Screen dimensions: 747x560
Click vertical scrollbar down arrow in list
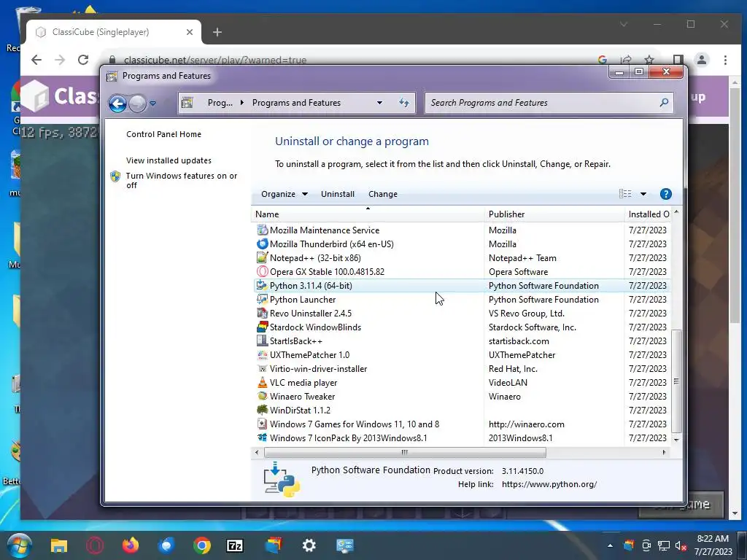(676, 440)
